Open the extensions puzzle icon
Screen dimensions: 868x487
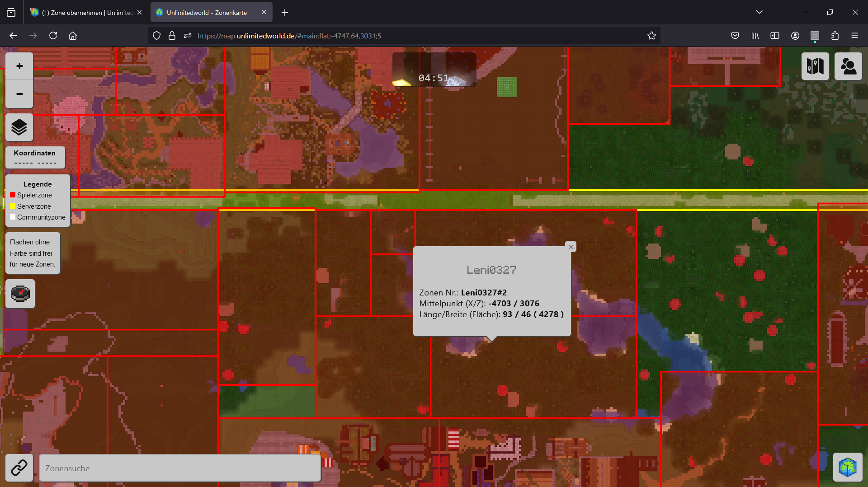click(x=835, y=36)
